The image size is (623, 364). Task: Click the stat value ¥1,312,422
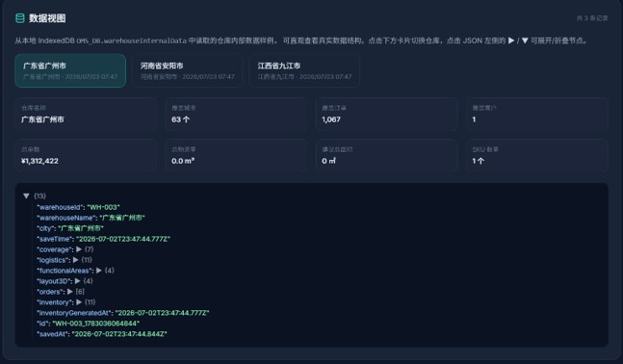point(39,161)
